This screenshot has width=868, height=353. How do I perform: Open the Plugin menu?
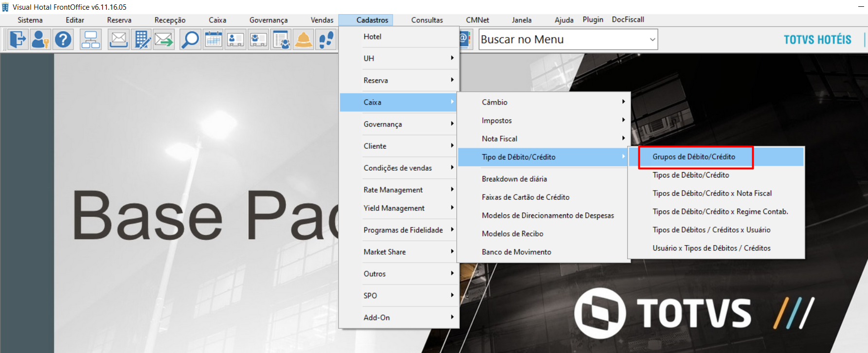click(593, 19)
